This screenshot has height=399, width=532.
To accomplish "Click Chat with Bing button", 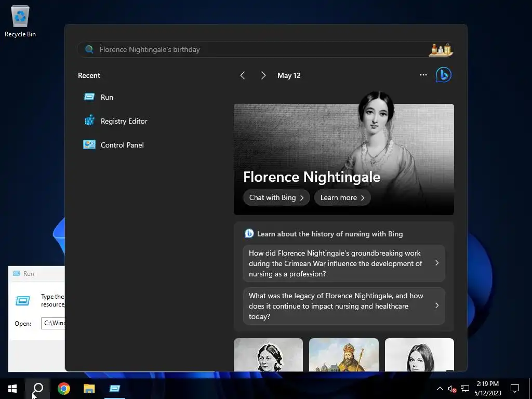I will pyautogui.click(x=276, y=197).
